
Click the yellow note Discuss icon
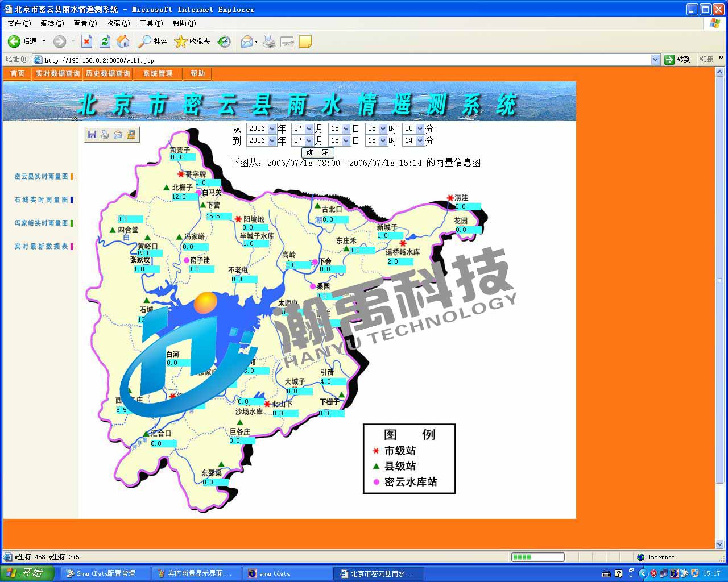click(305, 41)
